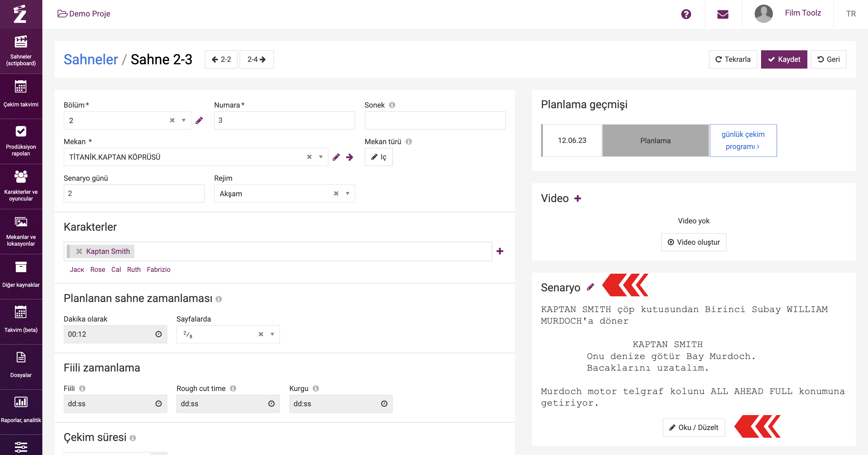The width and height of the screenshot is (868, 455).
Task: Add Fabrizio to the characters
Action: coord(158,270)
